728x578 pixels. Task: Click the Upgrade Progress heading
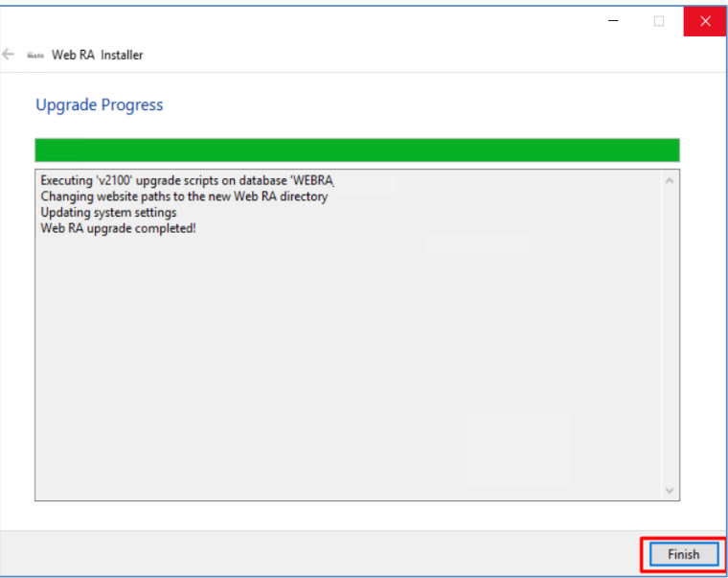pyautogui.click(x=100, y=105)
